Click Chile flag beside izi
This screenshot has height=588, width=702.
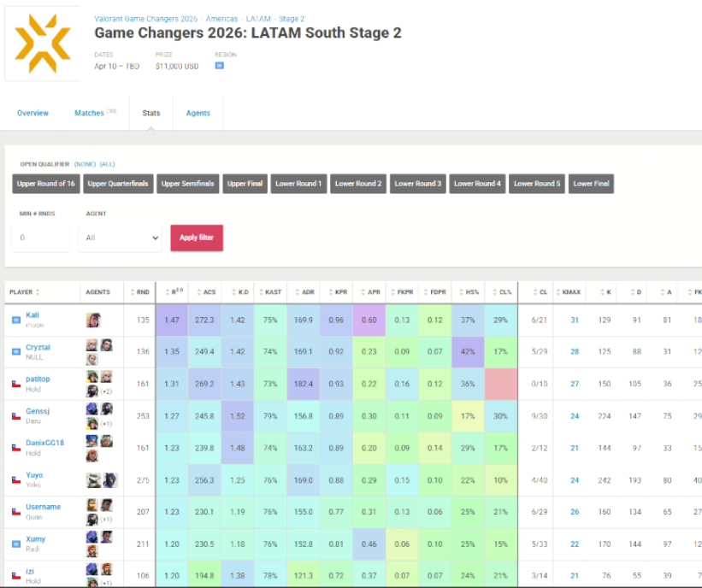(x=16, y=576)
